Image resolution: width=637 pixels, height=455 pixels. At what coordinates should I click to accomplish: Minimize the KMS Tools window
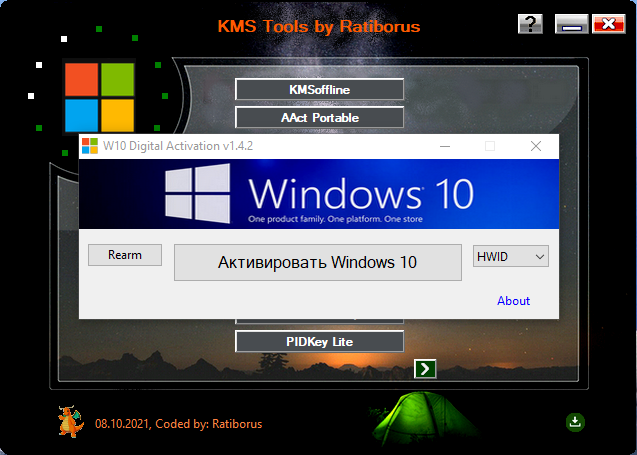point(570,25)
